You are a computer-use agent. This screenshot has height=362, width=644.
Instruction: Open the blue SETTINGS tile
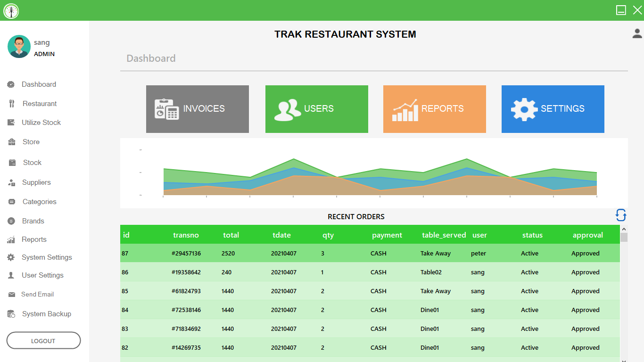(553, 109)
